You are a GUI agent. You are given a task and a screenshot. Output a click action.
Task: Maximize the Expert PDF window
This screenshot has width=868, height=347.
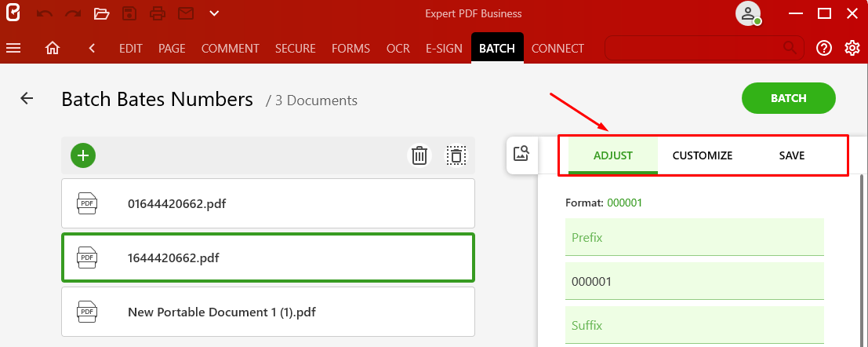825,13
